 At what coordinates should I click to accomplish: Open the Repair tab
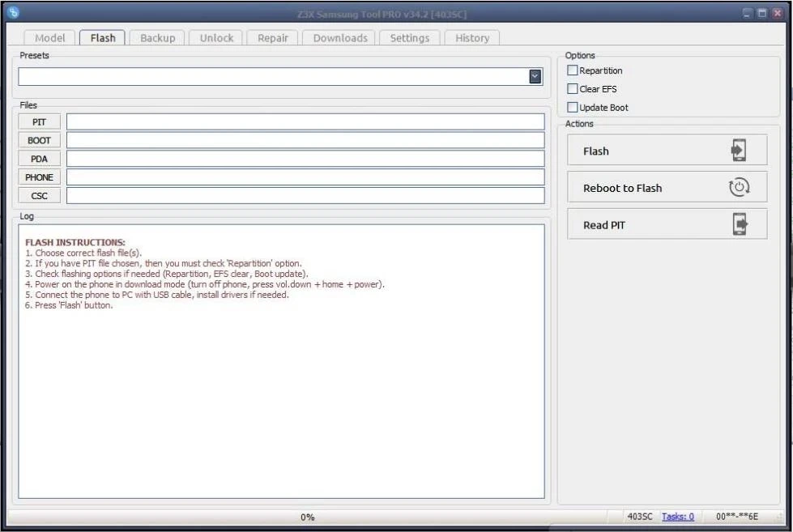pos(273,38)
